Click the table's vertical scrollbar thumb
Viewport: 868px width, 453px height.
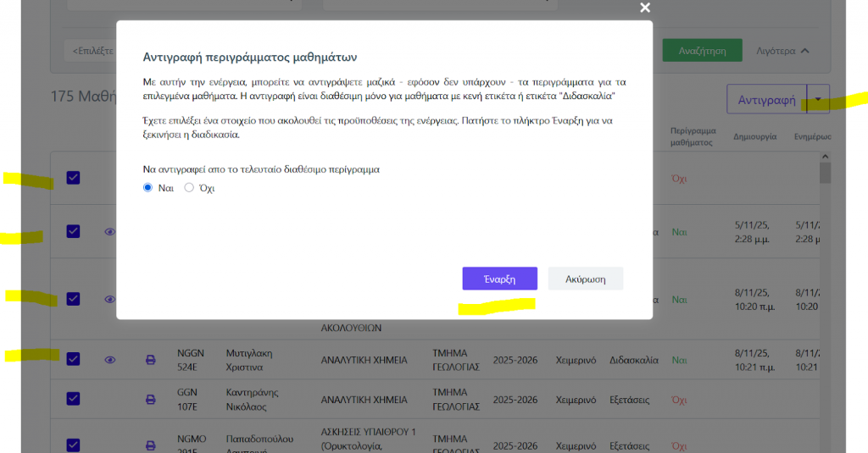[x=825, y=172]
